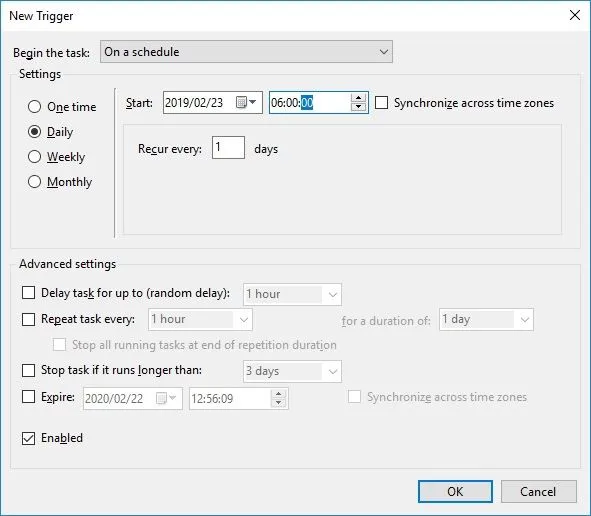Expand the Repeat task every 1 hour dropdown
This screenshot has height=516, width=591.
tap(200, 319)
